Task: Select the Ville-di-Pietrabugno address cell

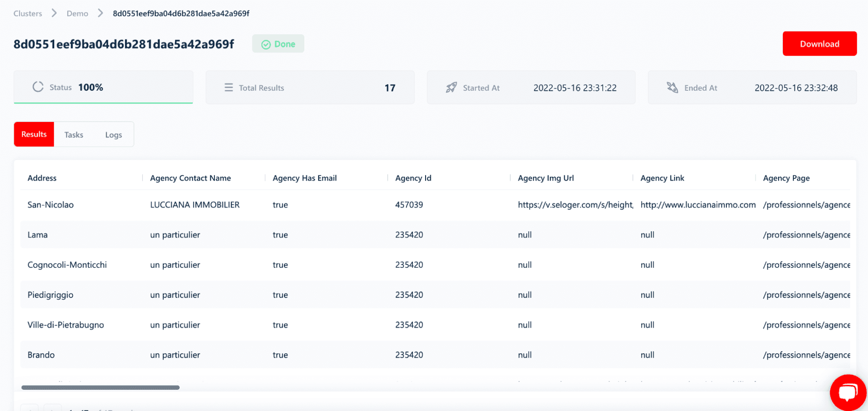Action: [66, 325]
